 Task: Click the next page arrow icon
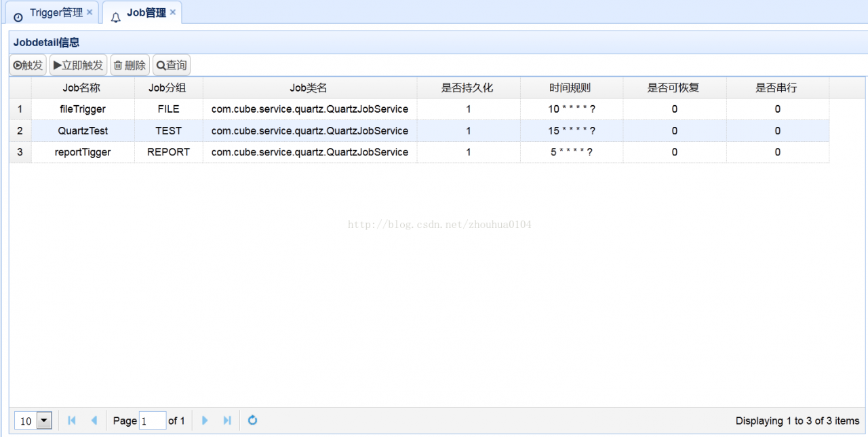tap(205, 421)
